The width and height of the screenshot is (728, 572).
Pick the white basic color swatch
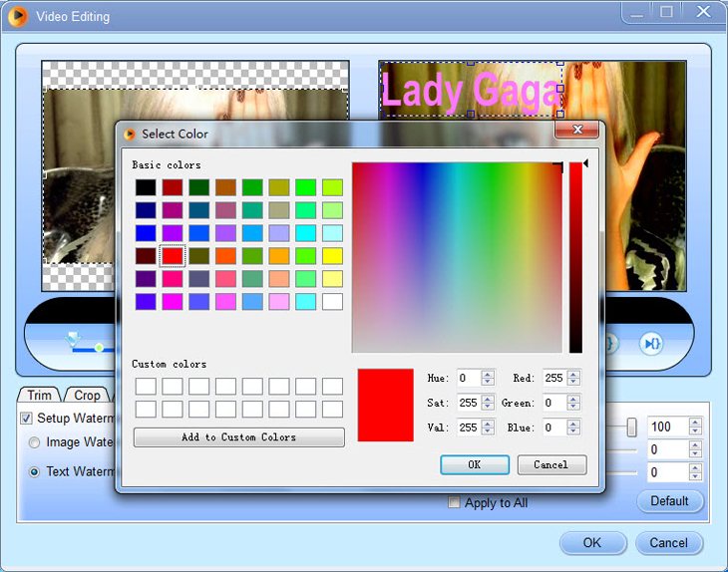[x=332, y=302]
